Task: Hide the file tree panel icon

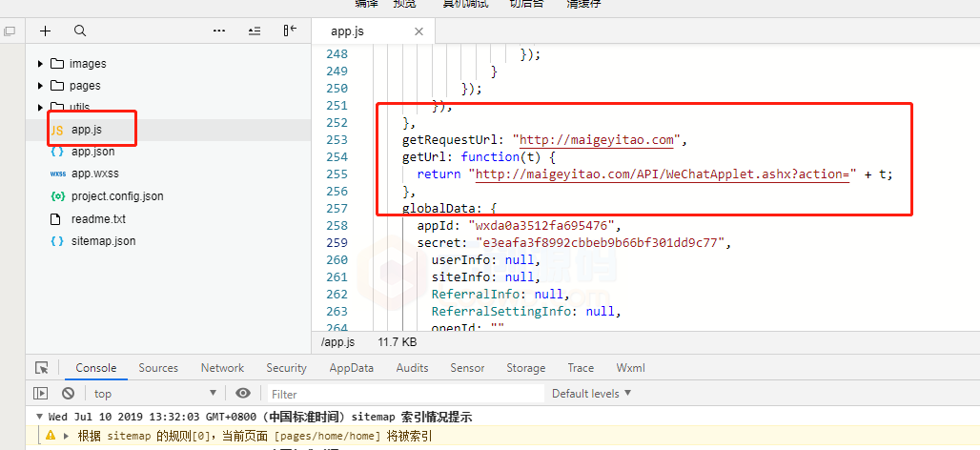Action: pos(290,31)
